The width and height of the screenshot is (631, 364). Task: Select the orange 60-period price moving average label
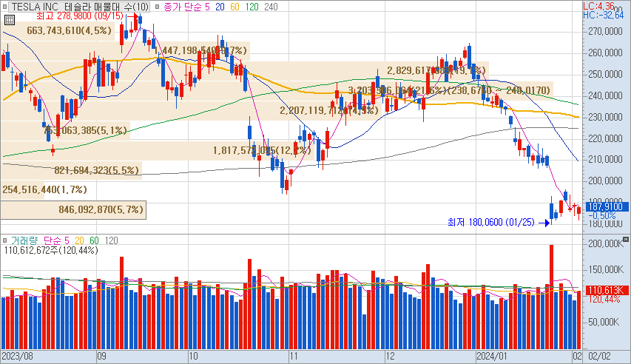pos(234,7)
